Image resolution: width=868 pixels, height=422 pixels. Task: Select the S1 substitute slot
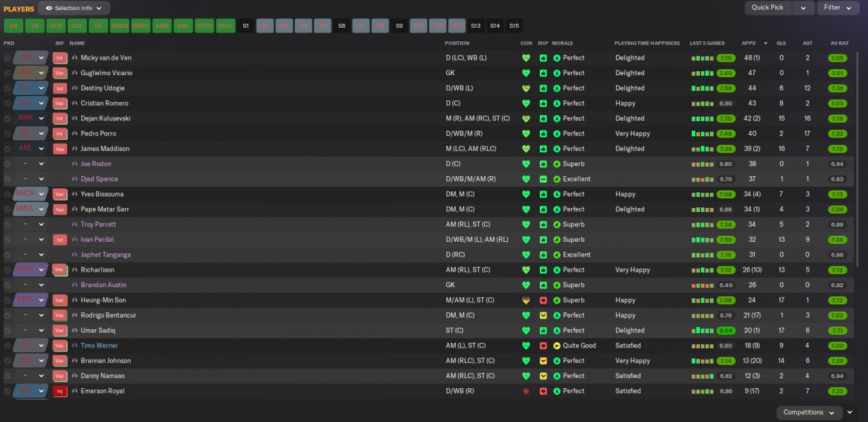click(246, 26)
